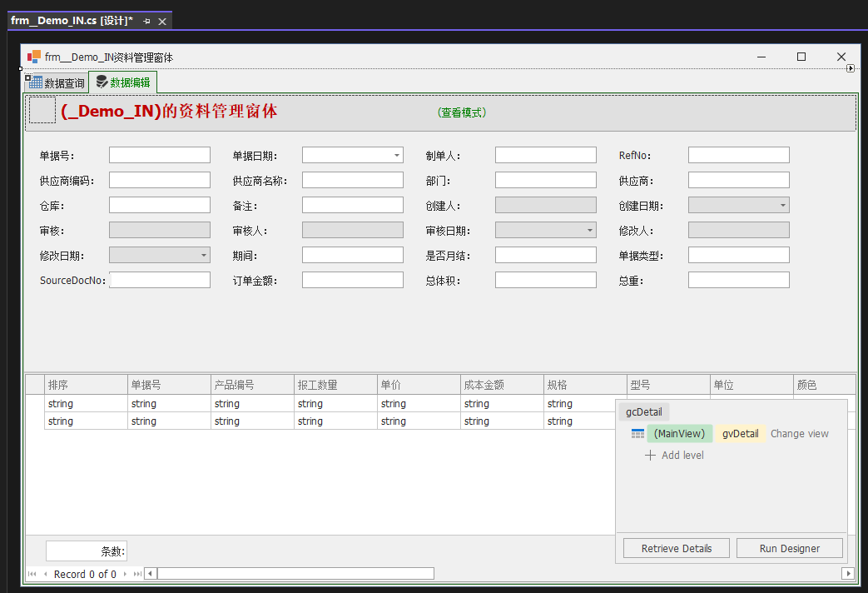Click the disabled 创建人 field
The height and width of the screenshot is (593, 868).
[546, 205]
